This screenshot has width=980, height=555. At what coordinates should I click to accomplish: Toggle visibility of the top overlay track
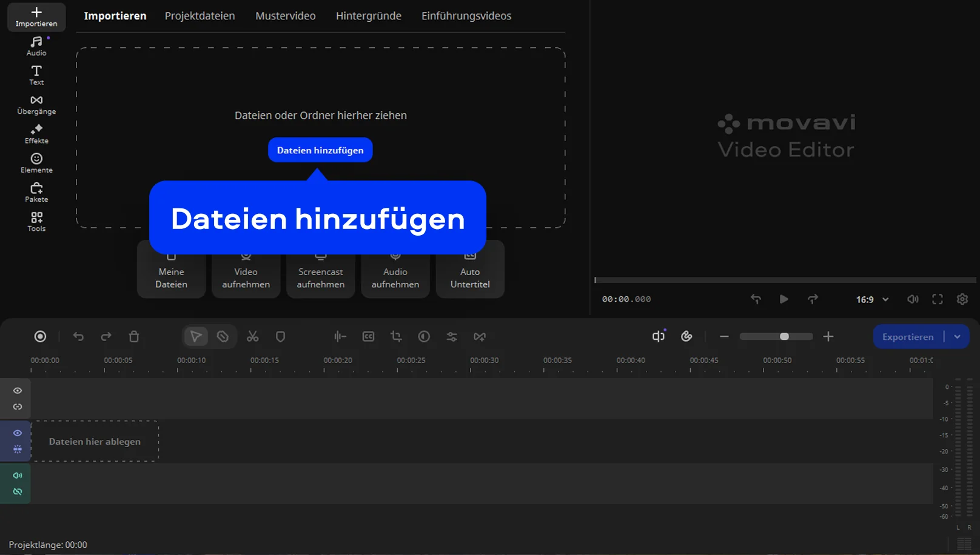click(x=18, y=391)
